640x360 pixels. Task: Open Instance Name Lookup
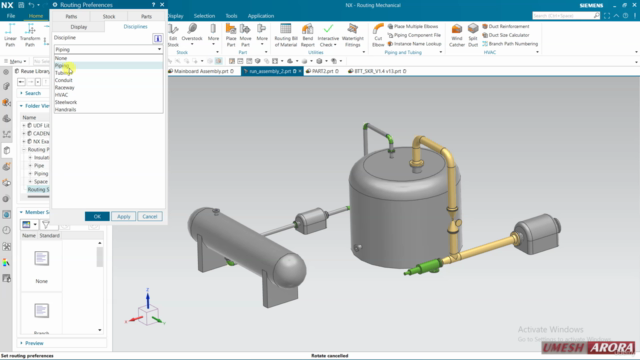414,44
